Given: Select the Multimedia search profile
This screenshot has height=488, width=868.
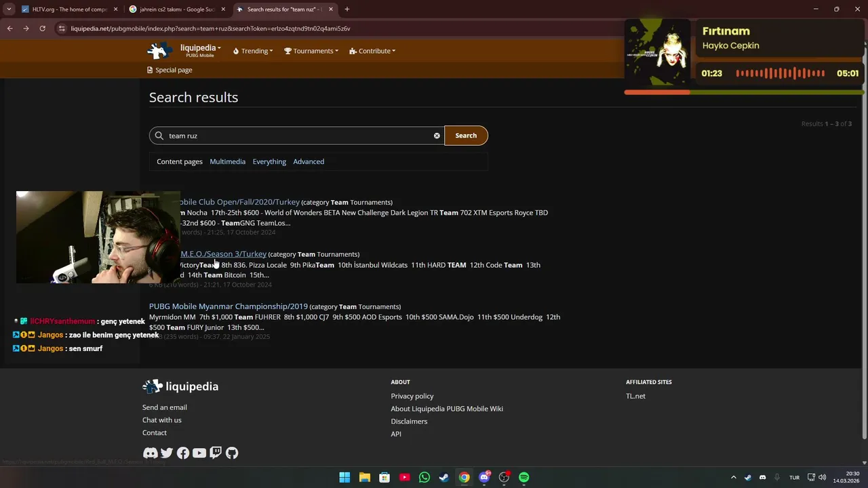Looking at the screenshot, I should point(227,161).
